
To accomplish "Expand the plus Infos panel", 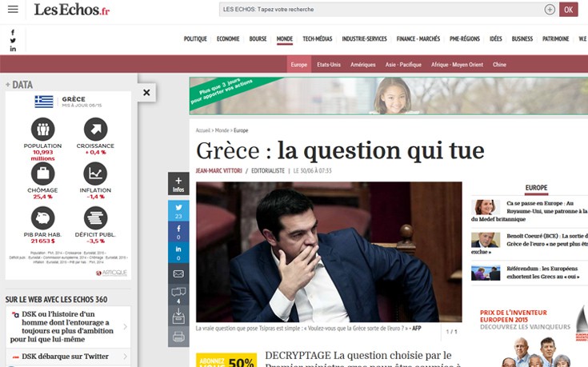I will pos(178,184).
